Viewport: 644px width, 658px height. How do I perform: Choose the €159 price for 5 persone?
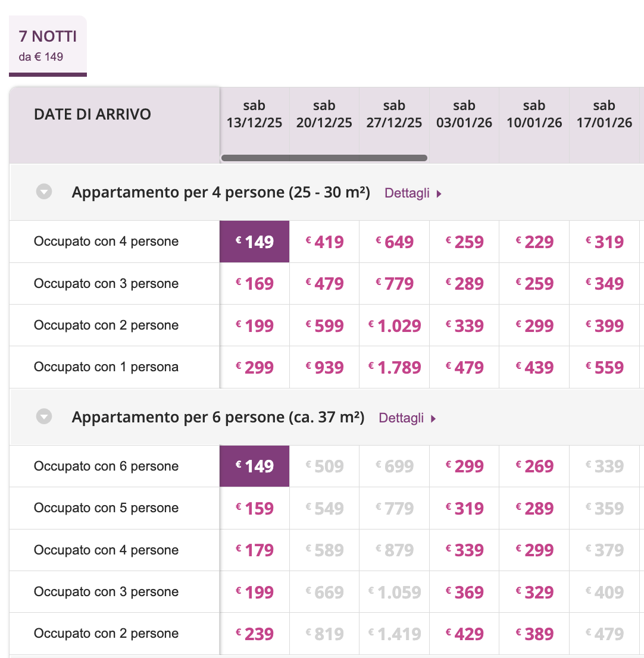(x=255, y=508)
